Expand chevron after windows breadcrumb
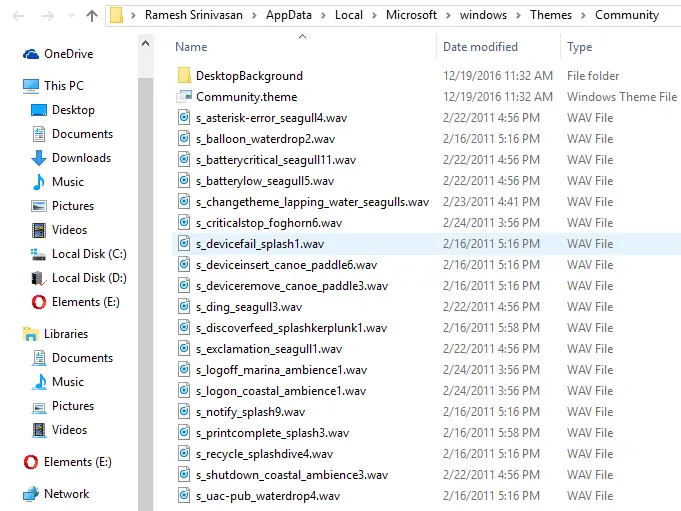Image resolution: width=681 pixels, height=511 pixels. point(519,16)
